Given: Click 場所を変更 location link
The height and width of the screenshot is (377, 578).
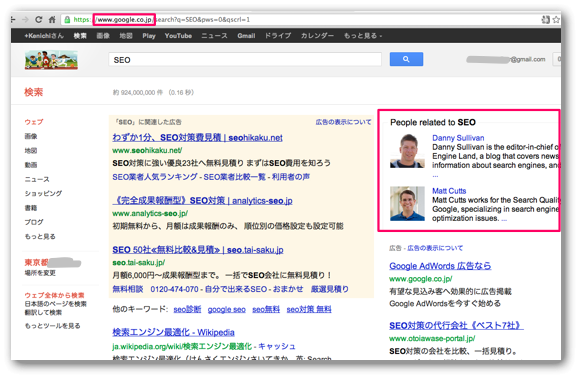Looking at the screenshot, I should point(40,273).
